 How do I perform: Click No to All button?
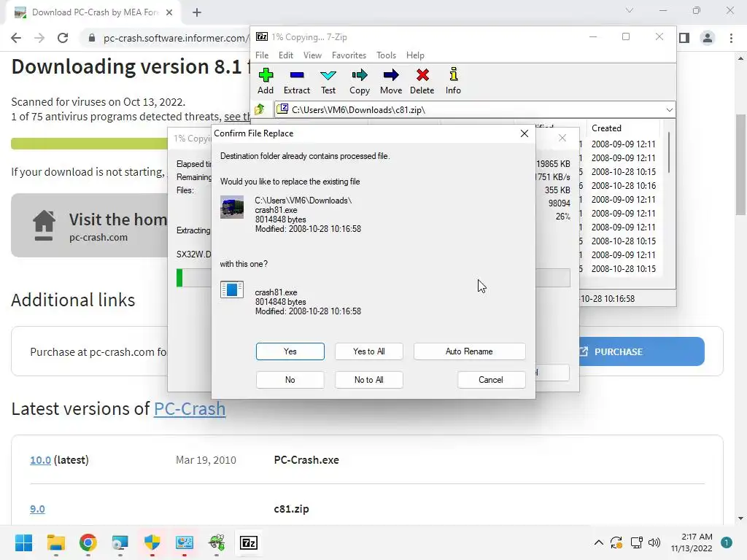coord(368,379)
